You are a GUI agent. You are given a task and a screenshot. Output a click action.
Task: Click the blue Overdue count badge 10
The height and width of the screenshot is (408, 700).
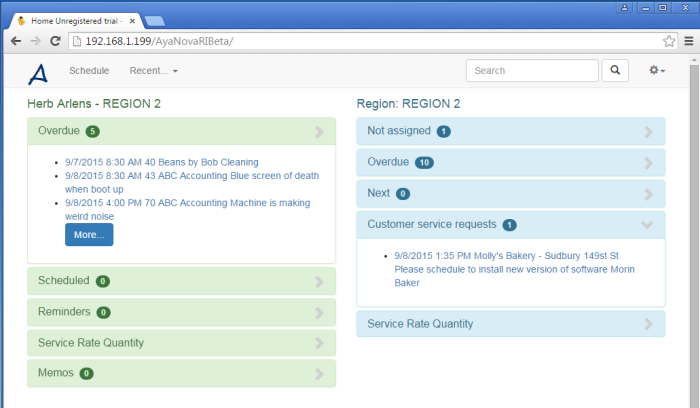coord(424,162)
